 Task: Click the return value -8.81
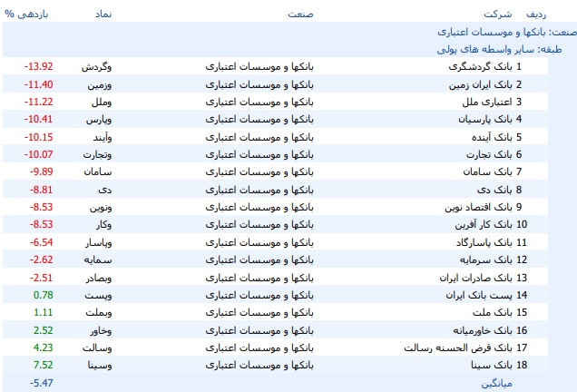point(41,190)
